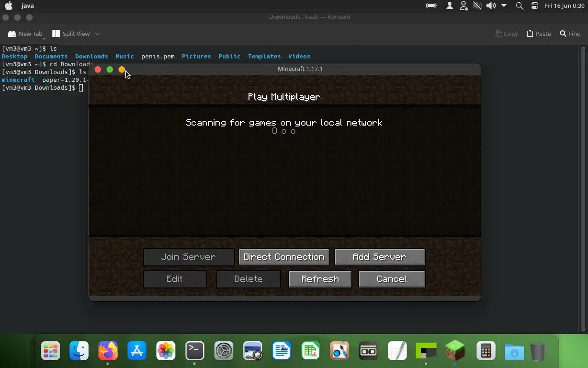Viewport: 588px width, 368px height.
Task: Open the green spreadsheet app in dock
Action: click(311, 351)
